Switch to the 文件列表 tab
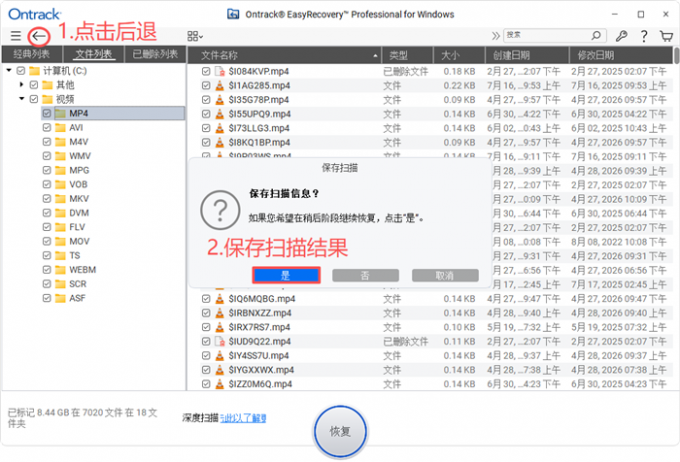Viewport: 680px width, 462px height. coord(94,54)
